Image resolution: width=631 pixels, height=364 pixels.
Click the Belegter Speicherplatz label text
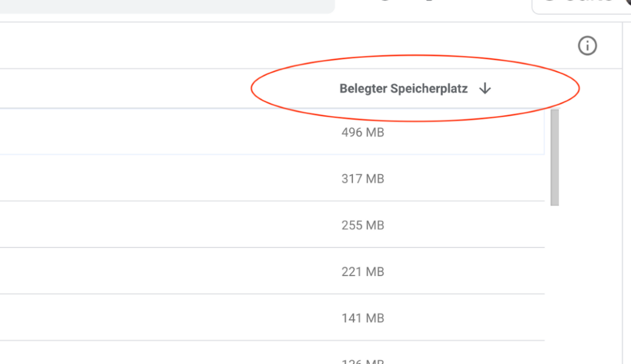tap(403, 88)
